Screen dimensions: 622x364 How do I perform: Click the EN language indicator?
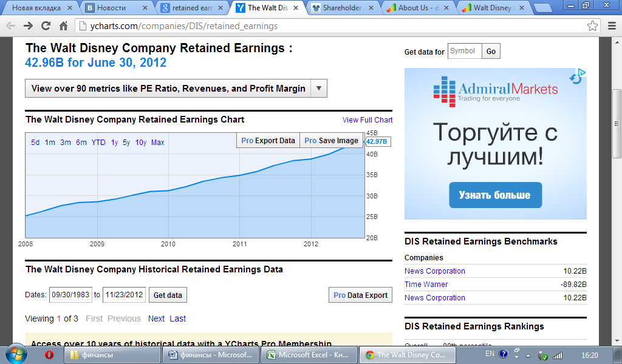[x=490, y=354]
